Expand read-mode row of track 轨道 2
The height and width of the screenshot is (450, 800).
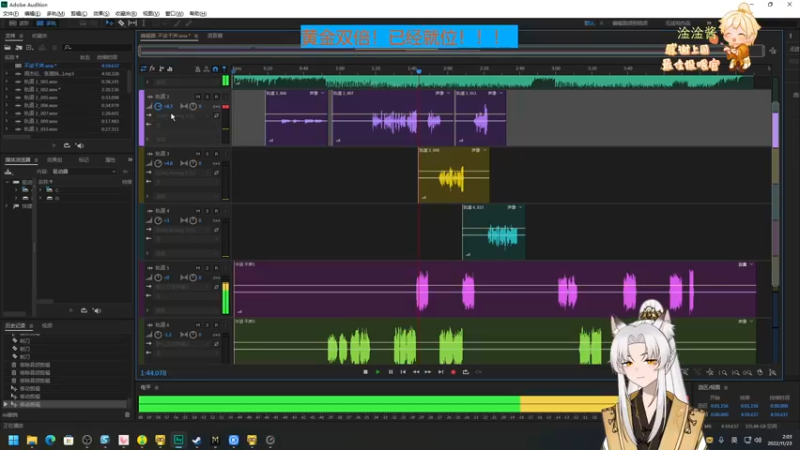tap(148, 139)
